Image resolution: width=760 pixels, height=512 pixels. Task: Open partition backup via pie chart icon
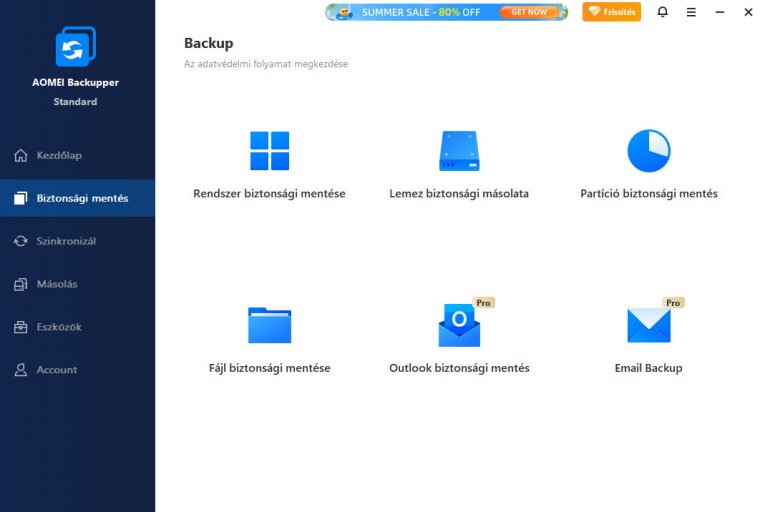[649, 151]
